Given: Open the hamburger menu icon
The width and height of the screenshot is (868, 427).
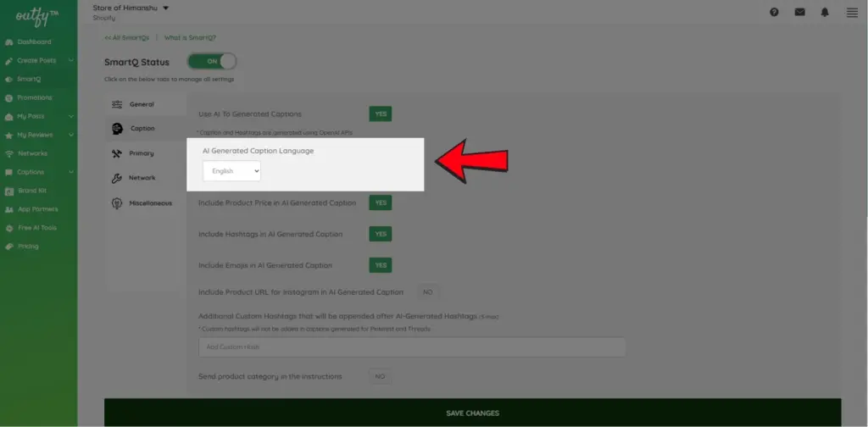Looking at the screenshot, I should click(852, 12).
